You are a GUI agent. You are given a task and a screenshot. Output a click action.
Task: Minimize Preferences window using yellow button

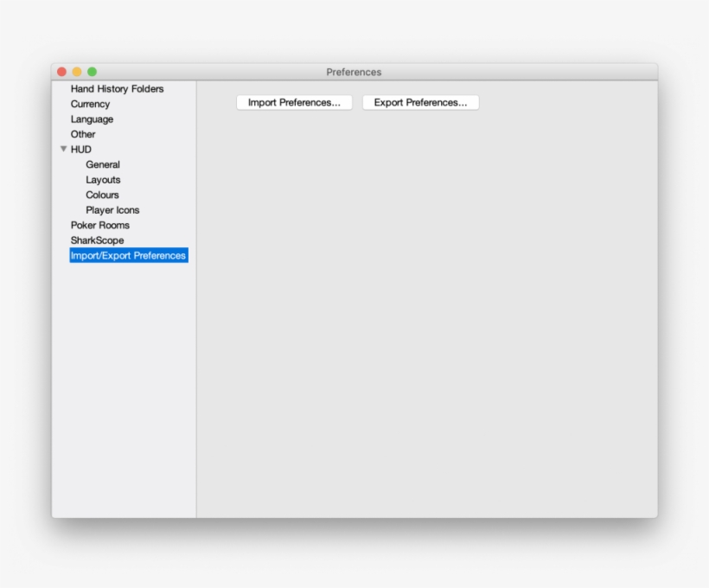click(x=77, y=72)
